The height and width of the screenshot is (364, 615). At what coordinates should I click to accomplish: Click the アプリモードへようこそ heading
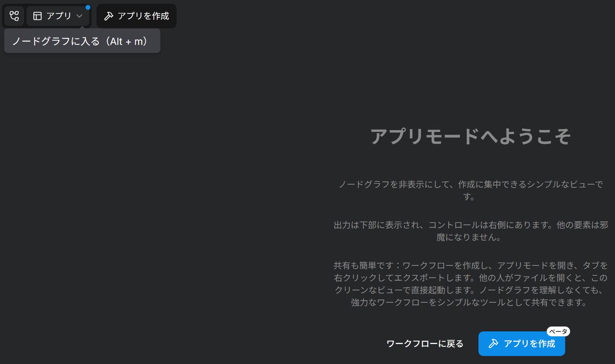tap(470, 136)
